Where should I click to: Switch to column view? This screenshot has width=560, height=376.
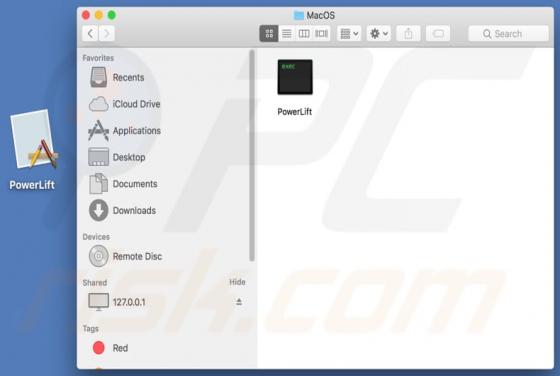[x=304, y=34]
